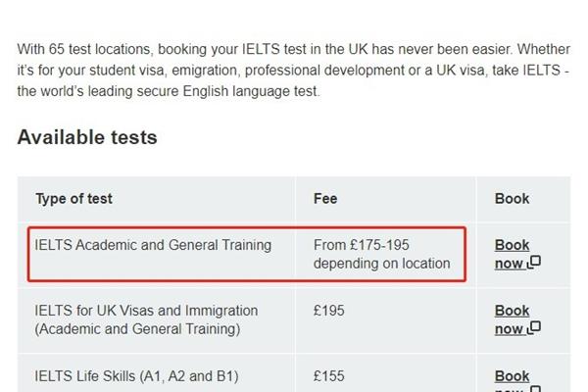Click the intro paragraph about 65 test locations
588x392 pixels.
coord(294,71)
